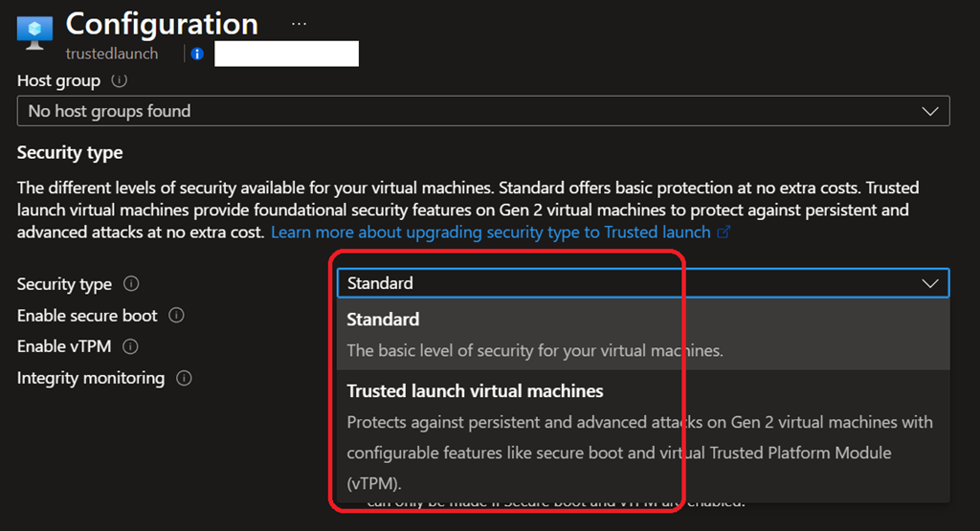The width and height of the screenshot is (980, 531).
Task: Open Learn more about upgrading security type link
Action: (x=490, y=232)
